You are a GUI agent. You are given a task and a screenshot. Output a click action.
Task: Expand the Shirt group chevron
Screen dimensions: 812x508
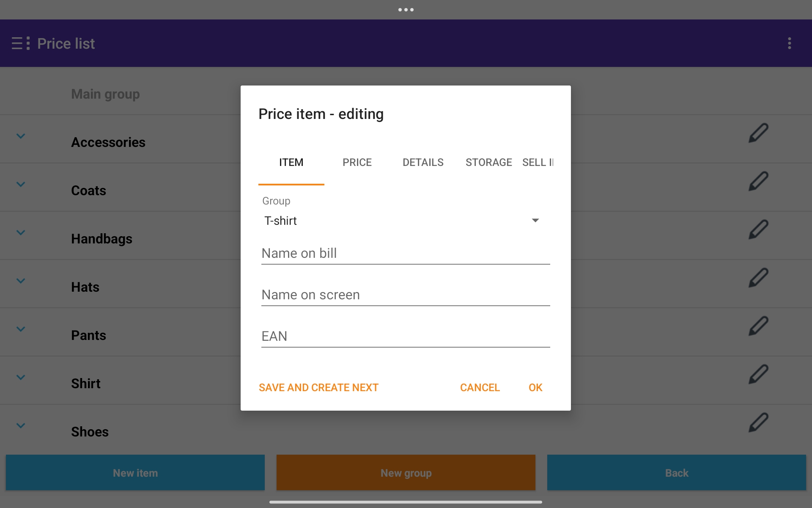[21, 377]
